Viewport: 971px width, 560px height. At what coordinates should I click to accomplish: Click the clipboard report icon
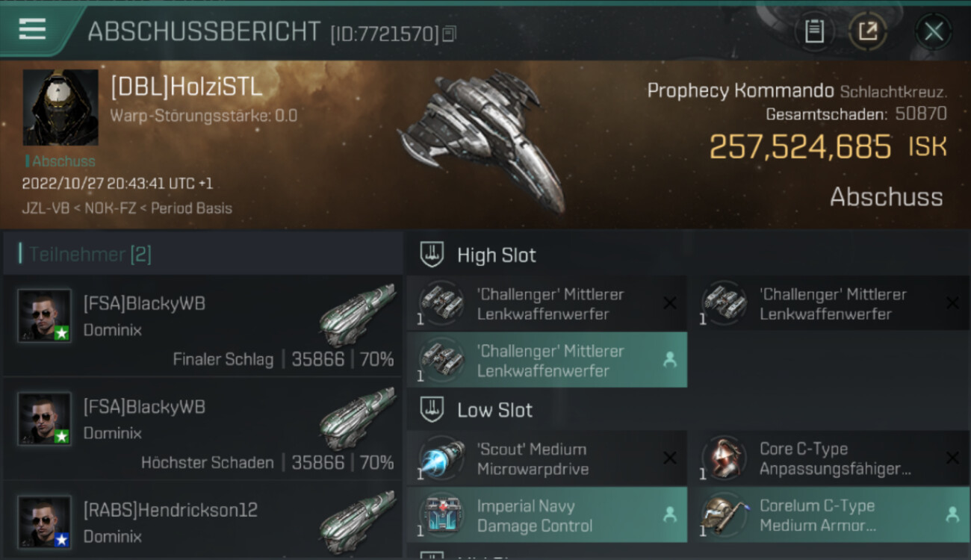click(x=814, y=31)
